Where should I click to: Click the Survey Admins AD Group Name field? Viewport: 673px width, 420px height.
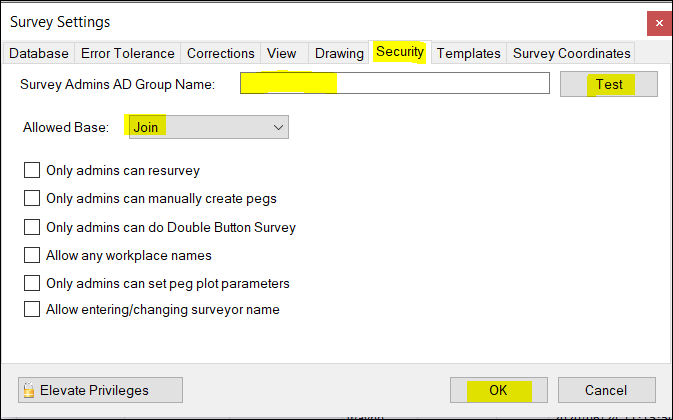click(395, 84)
